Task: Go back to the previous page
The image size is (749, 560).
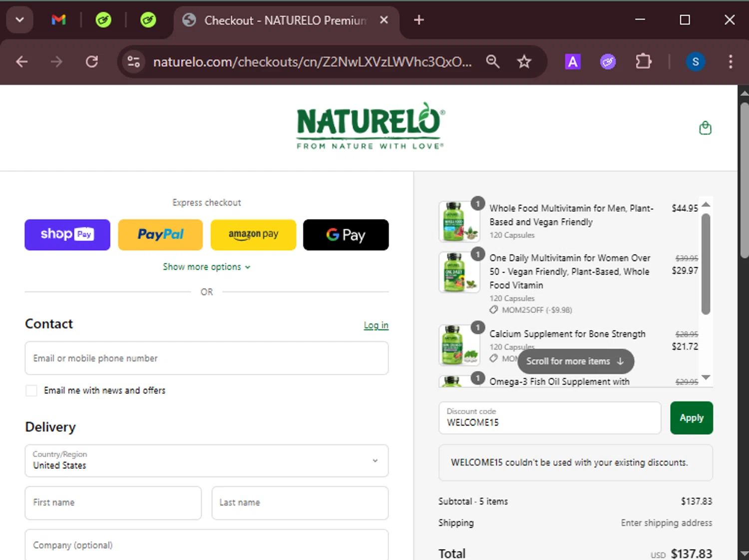Action: (x=22, y=62)
